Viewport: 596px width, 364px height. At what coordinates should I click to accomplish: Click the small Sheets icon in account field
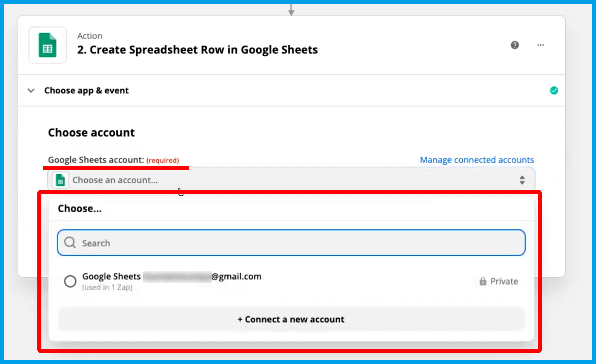click(x=60, y=180)
